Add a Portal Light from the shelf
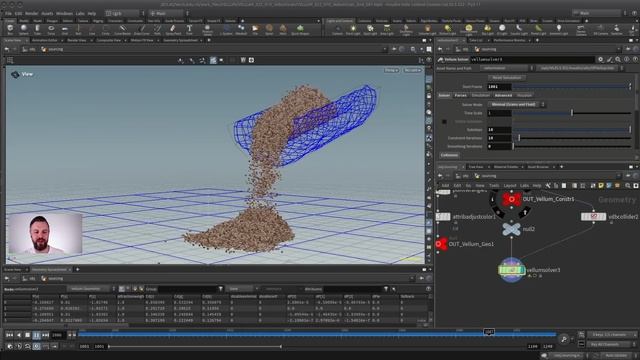Viewport: 640px width, 360px height. point(538,29)
